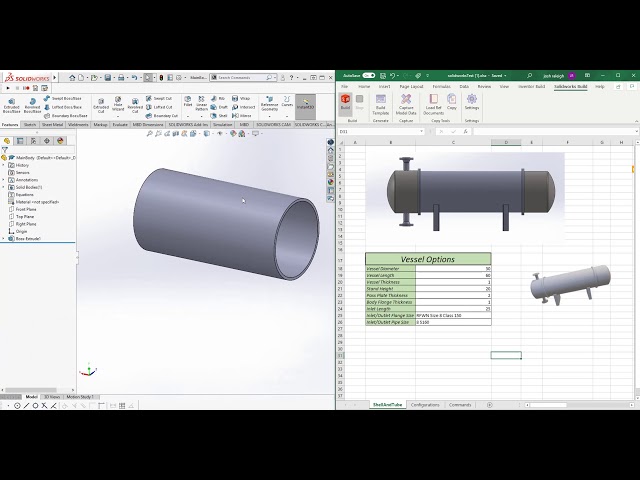The width and height of the screenshot is (640, 480).
Task: Open Motion Study 1 tab
Action: (80, 397)
